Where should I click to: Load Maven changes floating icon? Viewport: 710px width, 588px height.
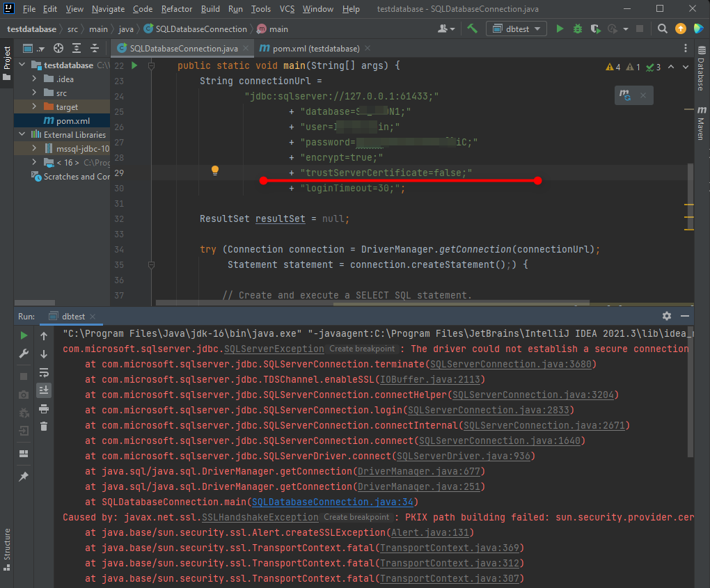[x=625, y=95]
